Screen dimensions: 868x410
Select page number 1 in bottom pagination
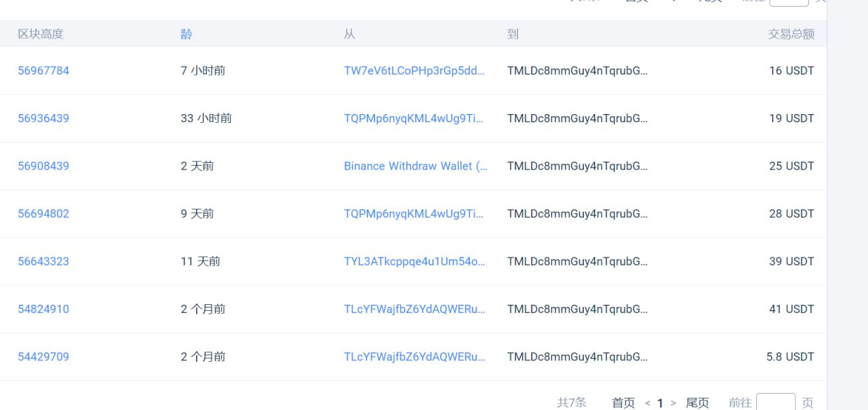660,403
